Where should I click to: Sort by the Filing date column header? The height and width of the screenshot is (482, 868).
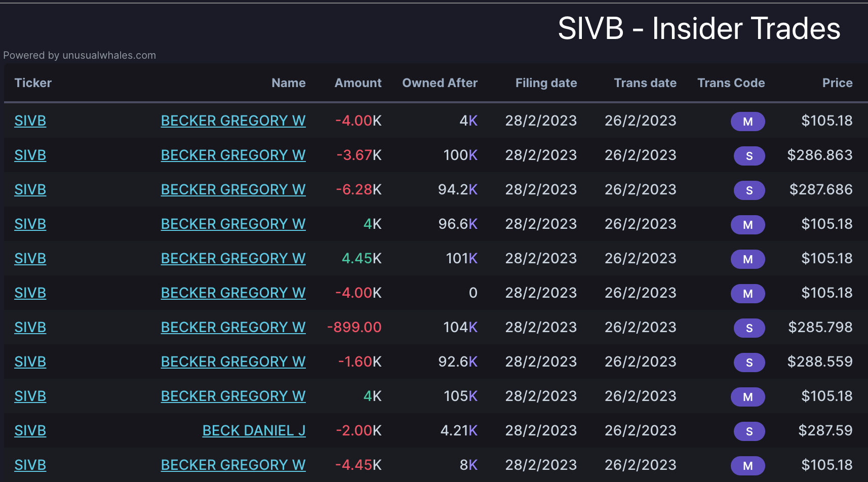(x=546, y=83)
